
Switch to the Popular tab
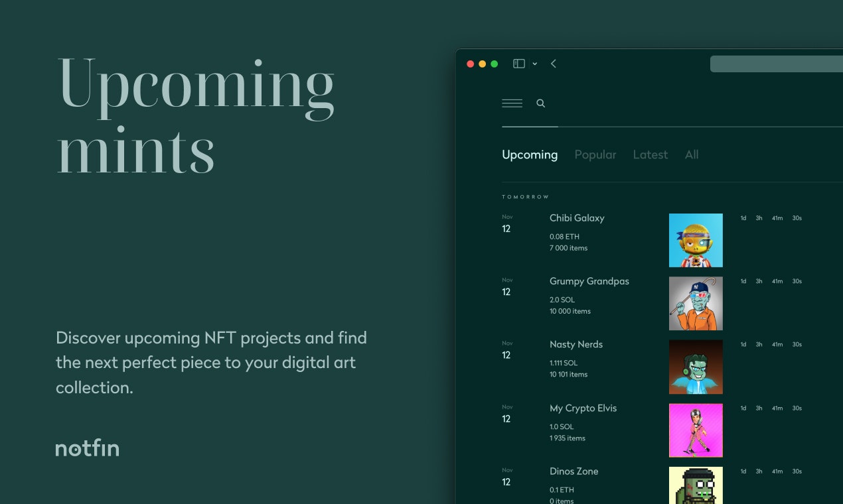point(595,155)
